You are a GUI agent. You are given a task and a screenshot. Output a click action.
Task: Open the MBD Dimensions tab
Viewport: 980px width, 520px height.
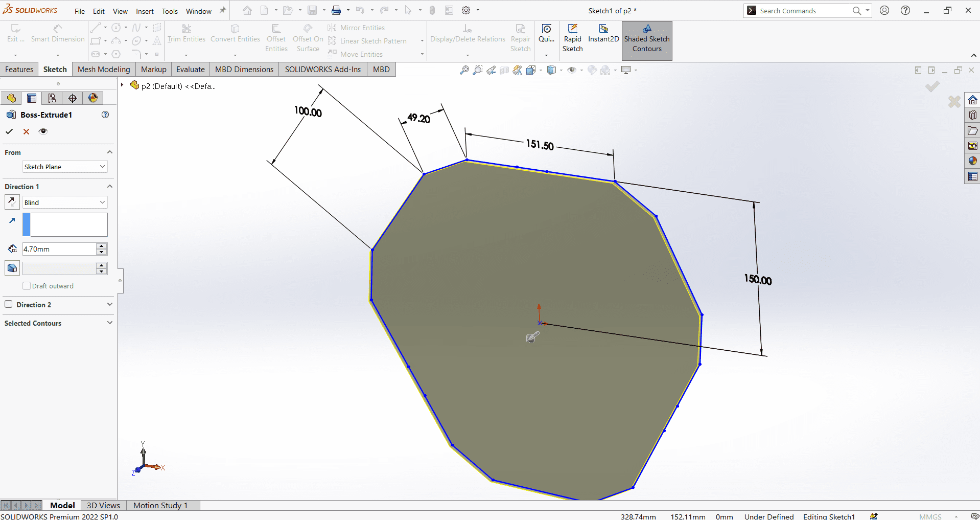(x=244, y=70)
